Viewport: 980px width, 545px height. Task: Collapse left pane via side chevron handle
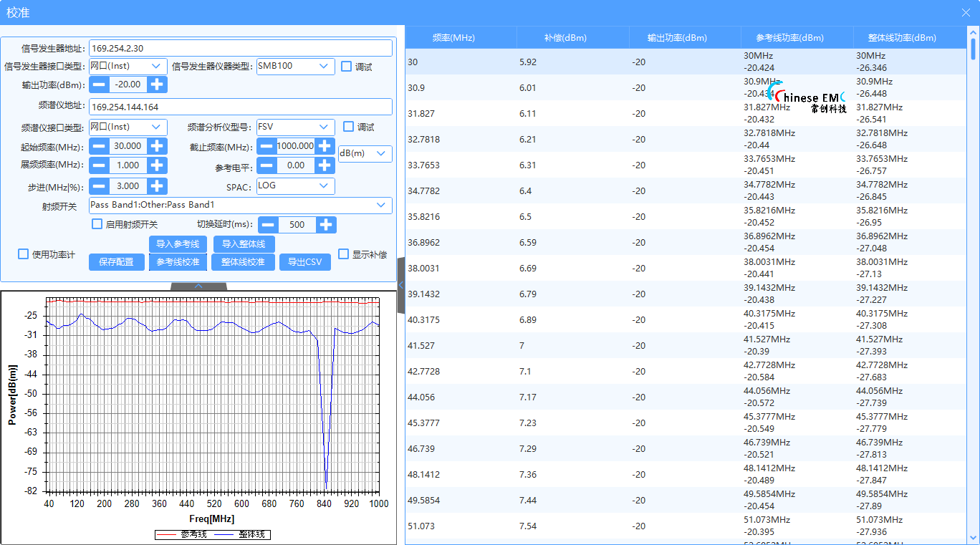[x=401, y=285]
